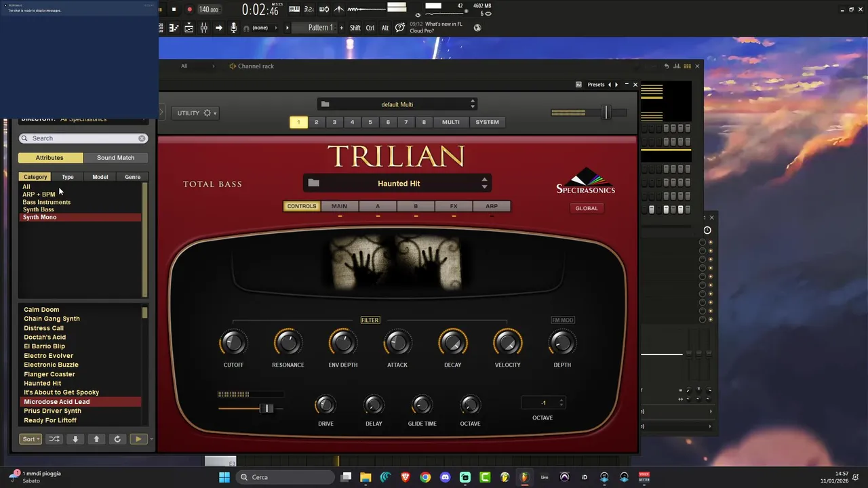Click the browser Search field

click(x=83, y=138)
